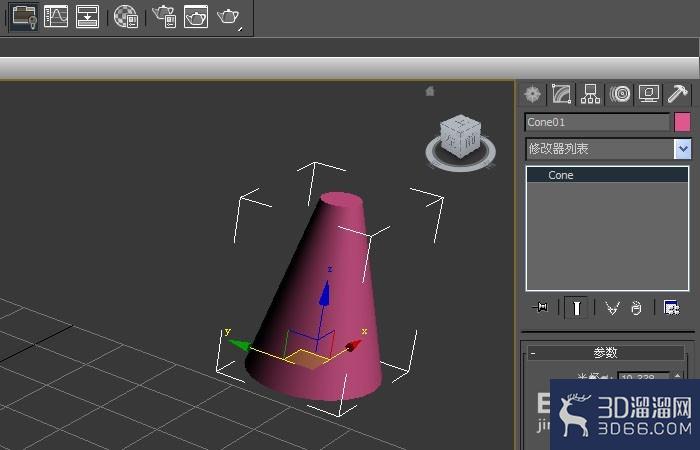The width and height of the screenshot is (700, 450).
Task: Switch to the Utilities hammer tab
Action: pyautogui.click(x=677, y=94)
